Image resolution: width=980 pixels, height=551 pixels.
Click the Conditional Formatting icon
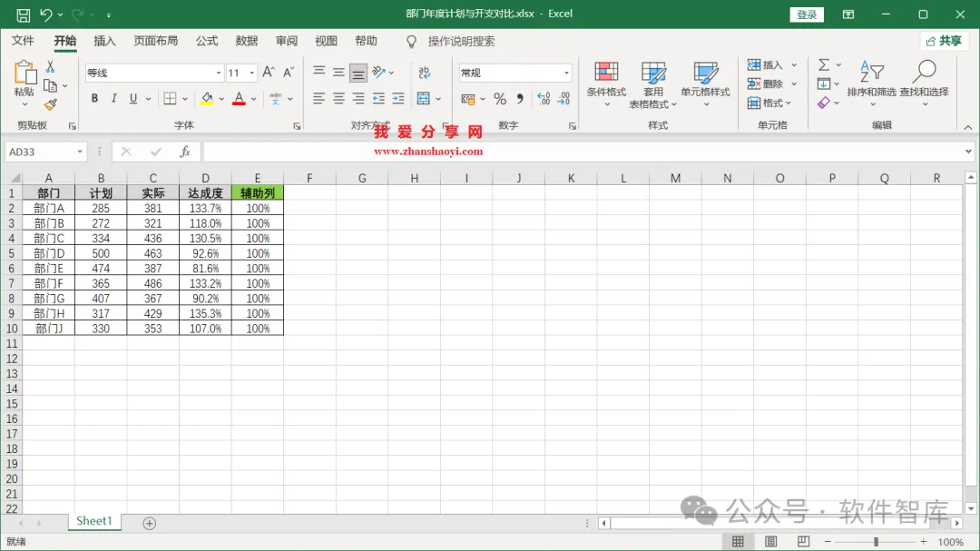pyautogui.click(x=606, y=72)
